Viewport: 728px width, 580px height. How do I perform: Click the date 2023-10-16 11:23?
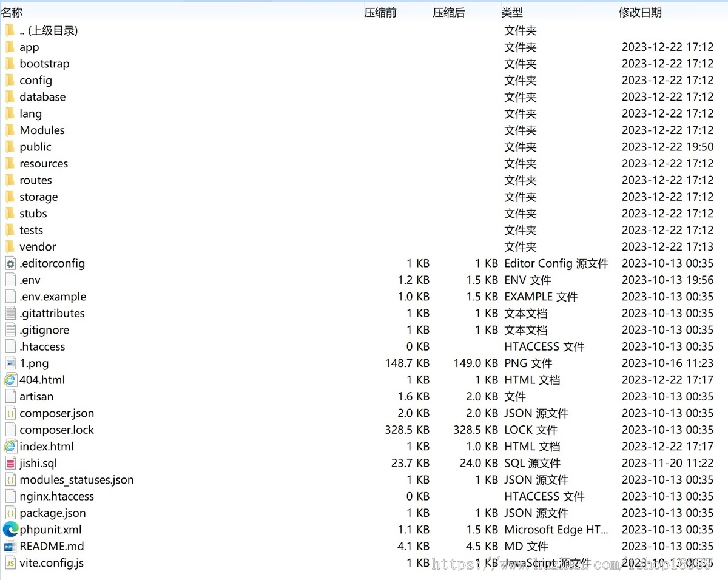667,363
